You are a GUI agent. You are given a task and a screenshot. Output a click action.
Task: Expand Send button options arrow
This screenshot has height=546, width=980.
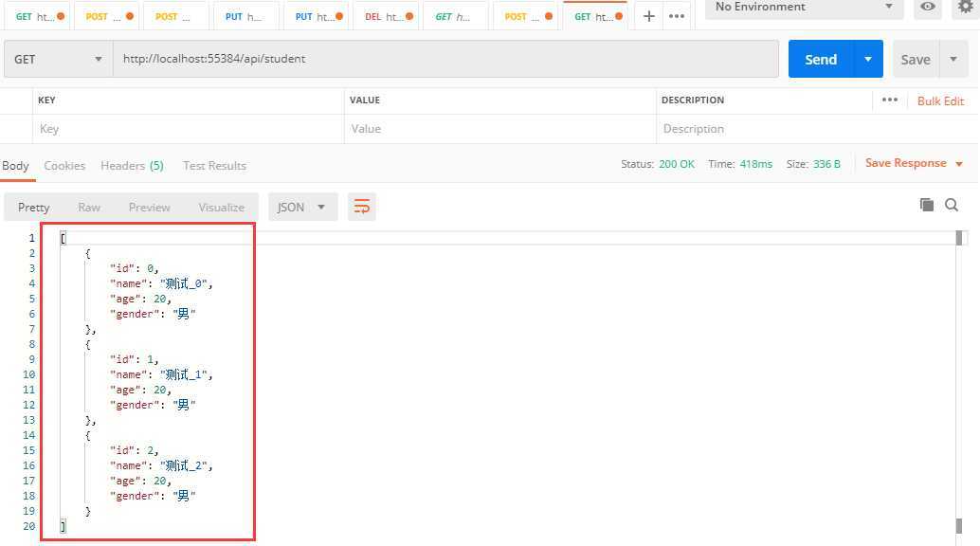(x=867, y=59)
